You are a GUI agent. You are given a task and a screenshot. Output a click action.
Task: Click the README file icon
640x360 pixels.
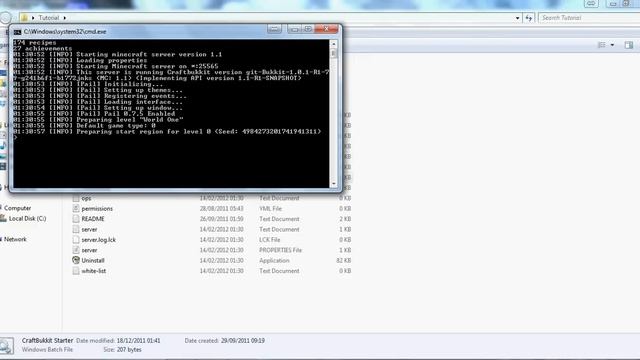pyautogui.click(x=76, y=219)
